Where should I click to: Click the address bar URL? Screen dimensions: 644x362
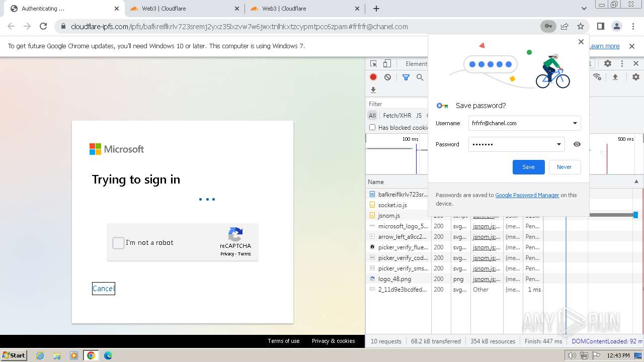239,27
